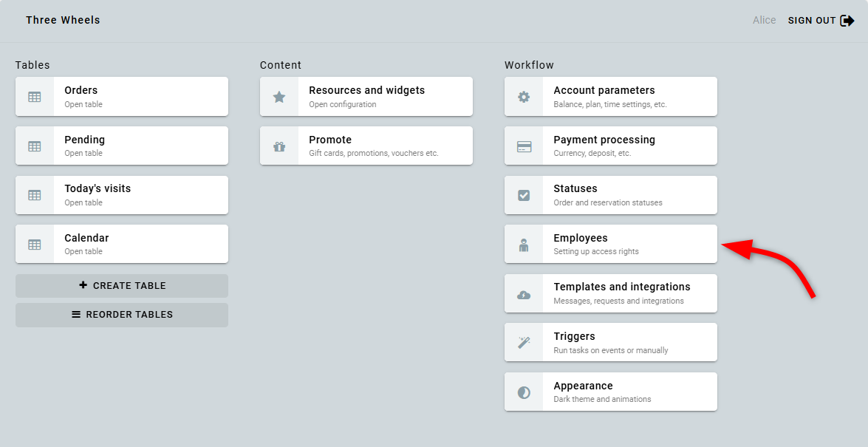The image size is (868, 447).
Task: Click 'Order and reservation statuses' subtitle
Action: tap(608, 202)
